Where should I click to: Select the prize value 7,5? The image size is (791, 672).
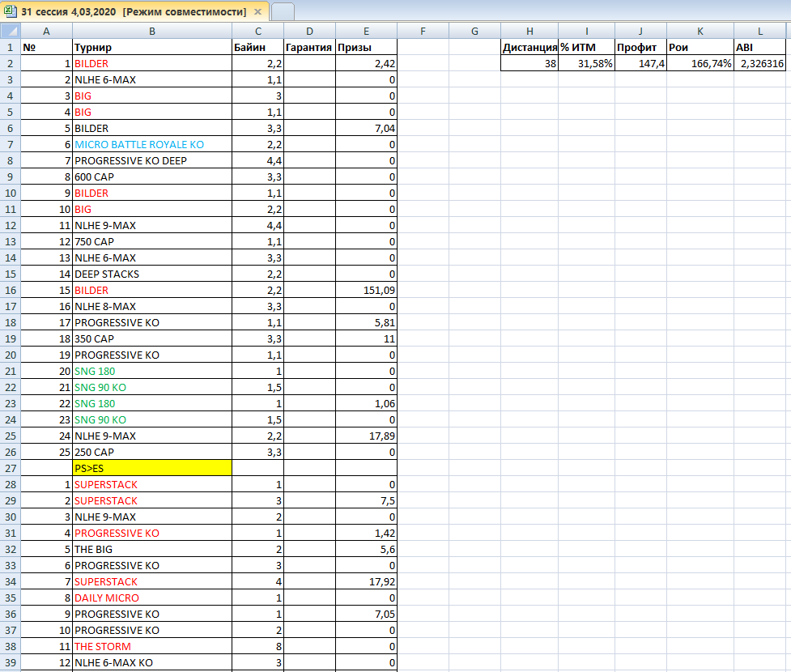click(366, 500)
